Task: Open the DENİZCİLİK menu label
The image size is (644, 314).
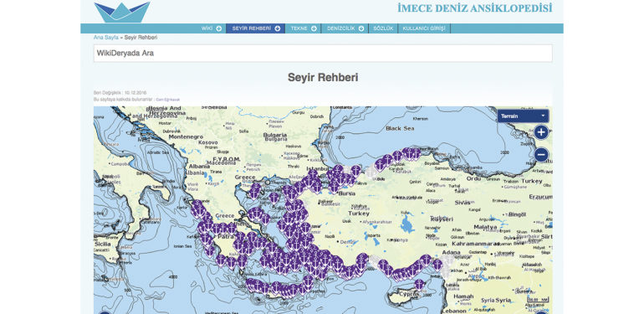Action: tap(341, 28)
